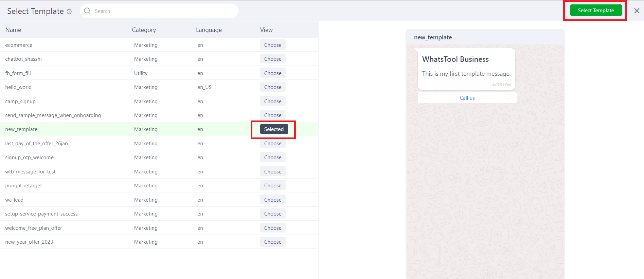Choose the ecommerce template
The width and height of the screenshot is (644, 279).
273,45
